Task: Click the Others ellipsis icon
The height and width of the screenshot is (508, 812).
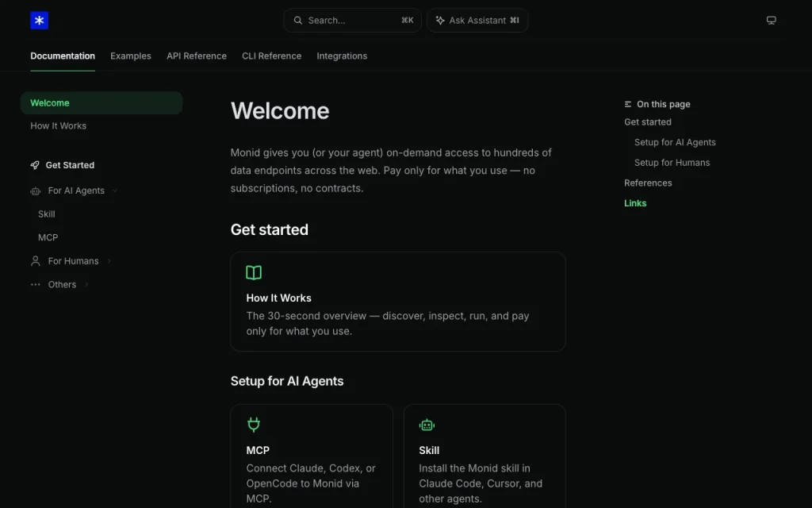Action: (35, 284)
